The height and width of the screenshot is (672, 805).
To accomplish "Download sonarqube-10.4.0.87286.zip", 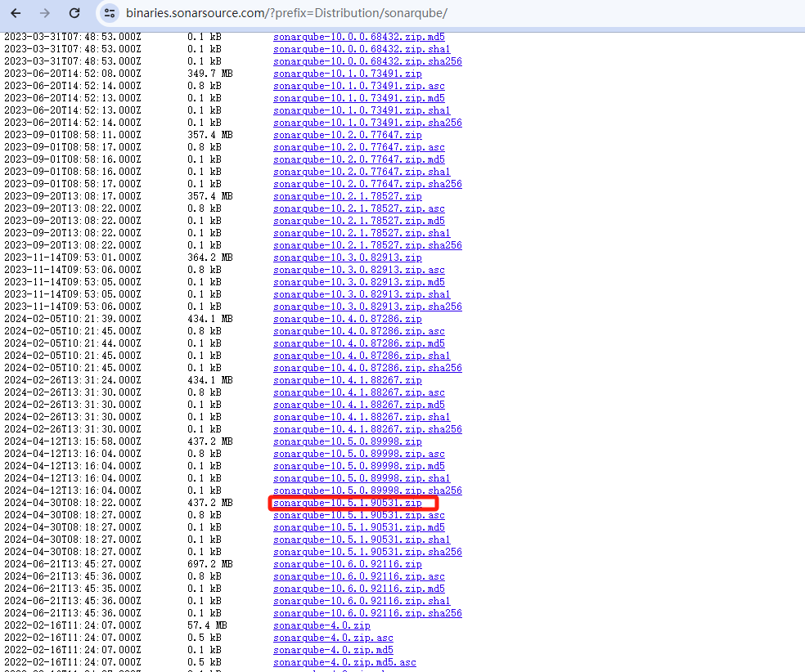I will pos(348,319).
